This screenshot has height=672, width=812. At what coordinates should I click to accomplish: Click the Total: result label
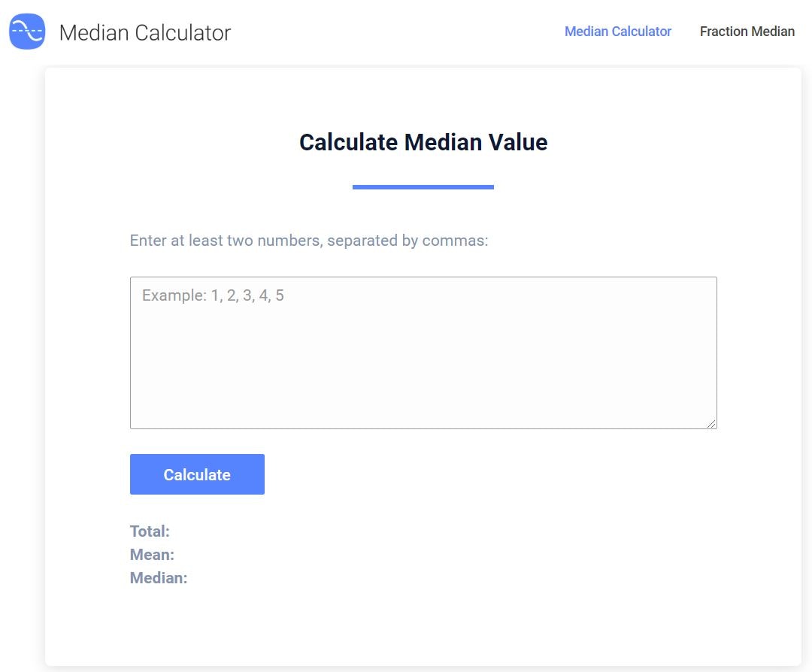[x=150, y=531]
